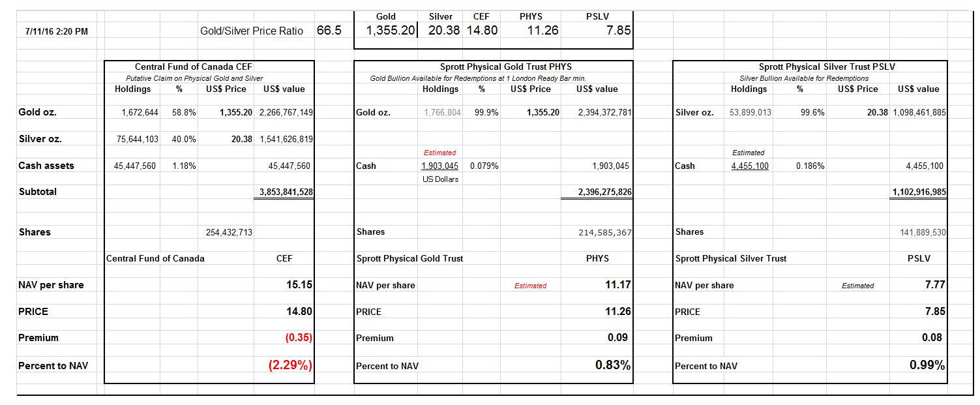Screen dimensions: 980x405
Task: Select the US$ value cell 2,266,767,149
Action: (286, 112)
